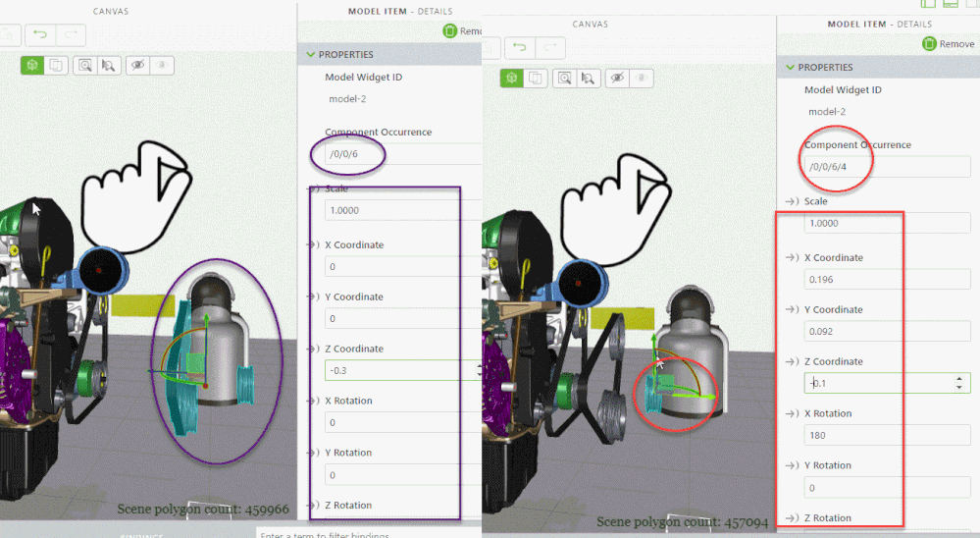Screen dimensions: 980x538
Task: Focus Z Coordinate field showing -0.1
Action: pos(887,383)
